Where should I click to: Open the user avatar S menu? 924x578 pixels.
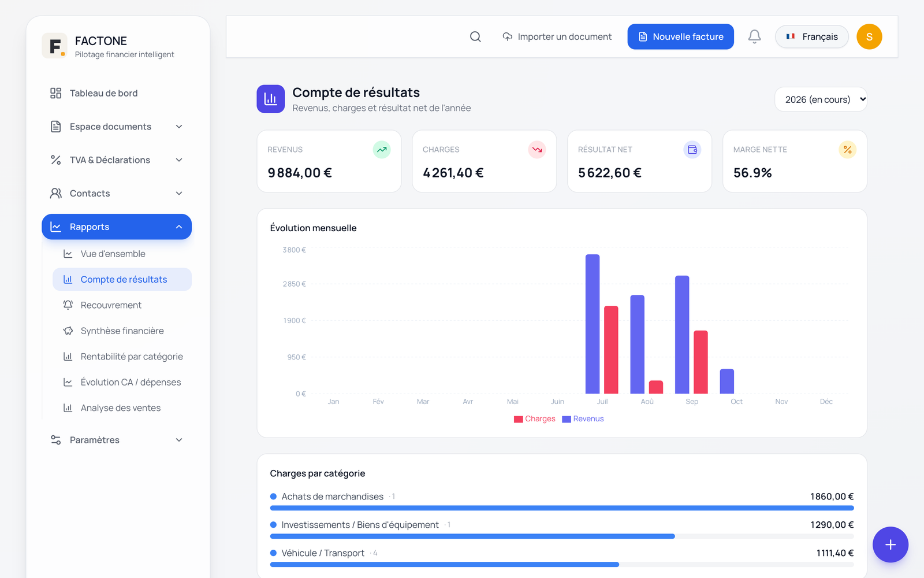point(869,36)
